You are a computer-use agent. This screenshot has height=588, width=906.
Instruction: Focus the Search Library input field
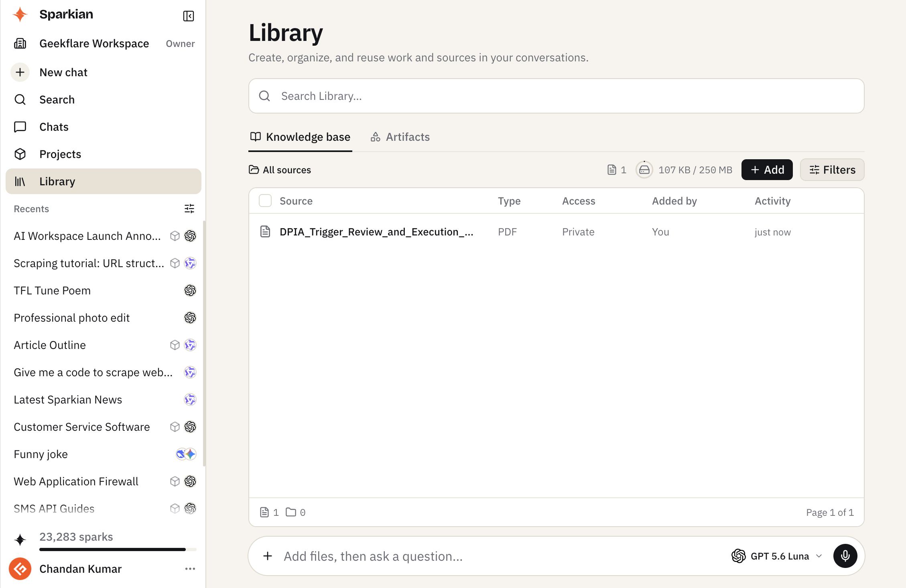[x=556, y=96]
